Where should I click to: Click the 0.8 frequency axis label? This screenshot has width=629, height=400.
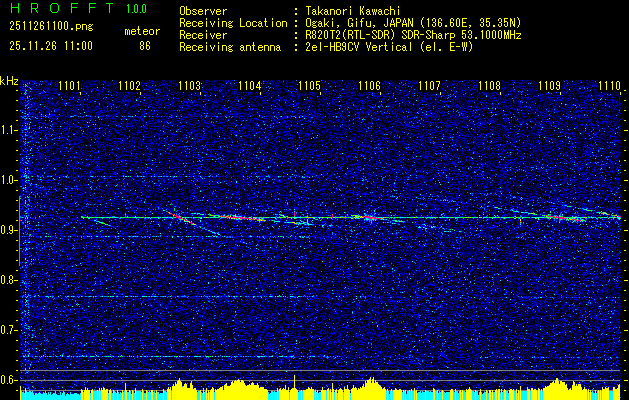pos(8,280)
